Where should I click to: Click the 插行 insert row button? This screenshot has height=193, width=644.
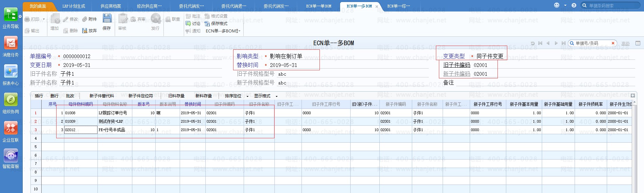39,96
